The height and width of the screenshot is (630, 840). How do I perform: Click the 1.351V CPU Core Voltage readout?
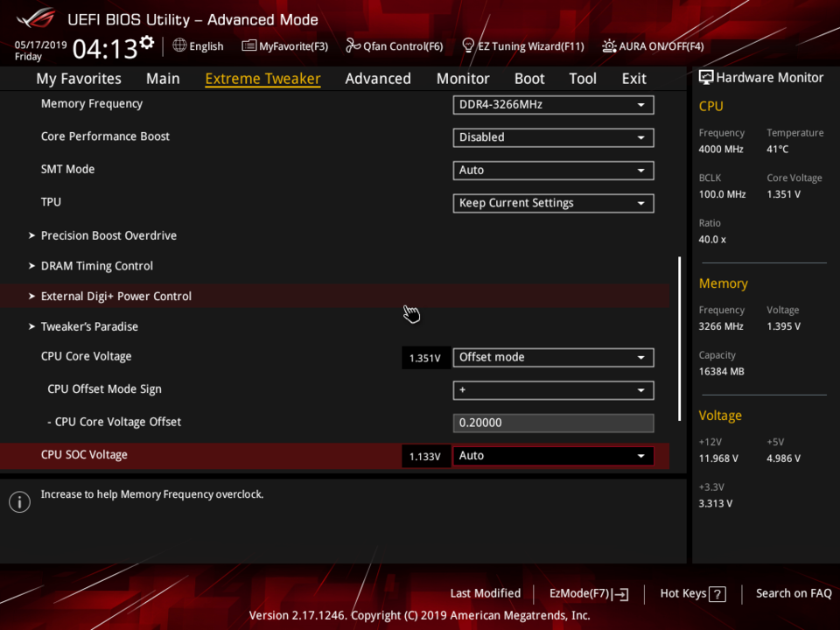pos(425,358)
